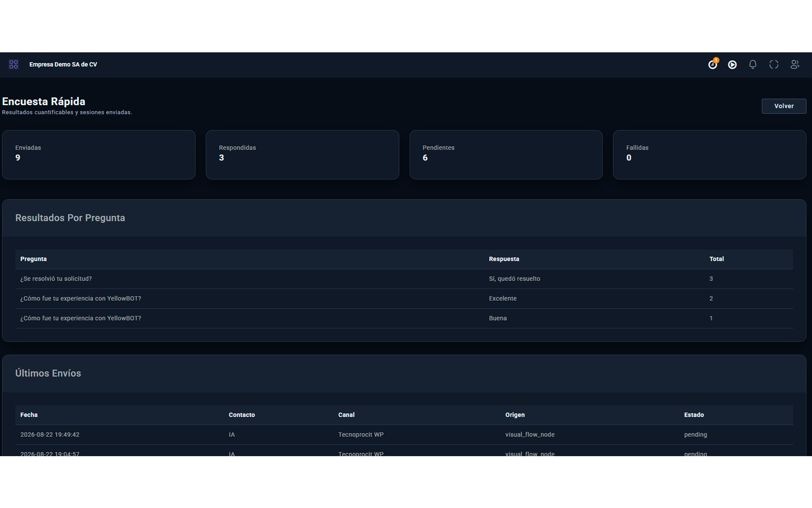812x508 pixels.
Task: Click the Estado column header
Action: pos(694,415)
